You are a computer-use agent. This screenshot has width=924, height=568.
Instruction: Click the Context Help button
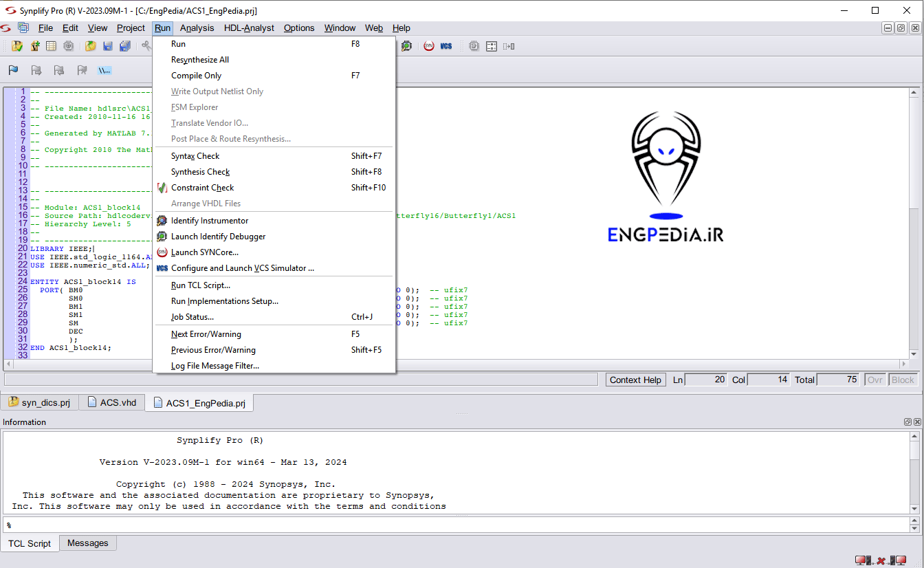(635, 380)
